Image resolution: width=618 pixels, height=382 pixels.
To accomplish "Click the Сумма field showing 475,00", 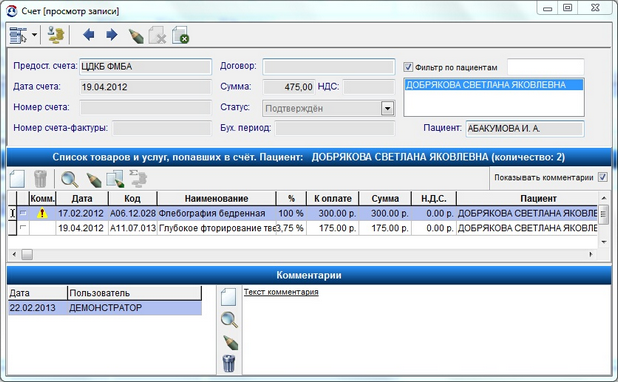I will 289,87.
